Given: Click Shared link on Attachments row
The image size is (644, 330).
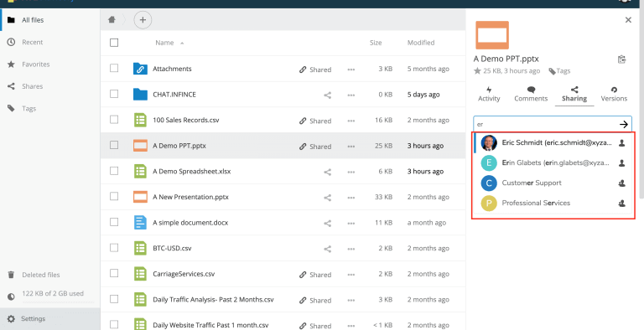Looking at the screenshot, I should [x=315, y=70].
